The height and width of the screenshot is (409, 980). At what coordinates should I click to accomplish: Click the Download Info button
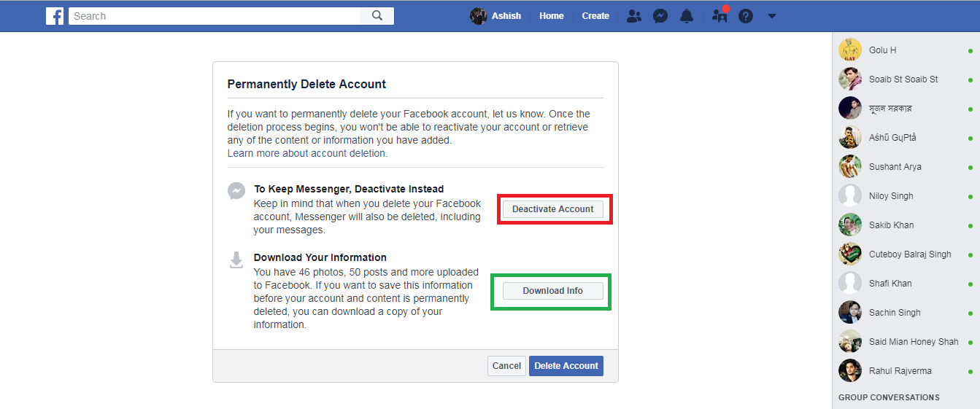point(553,291)
